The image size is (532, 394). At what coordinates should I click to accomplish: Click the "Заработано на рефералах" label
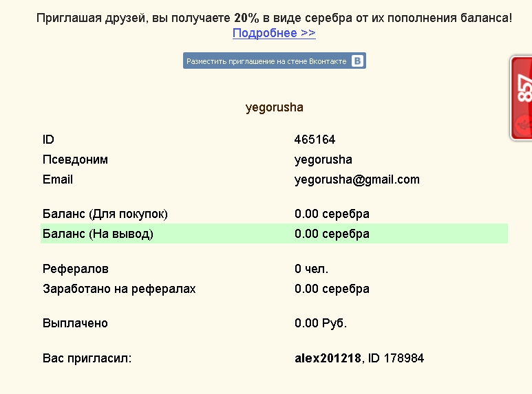119,289
